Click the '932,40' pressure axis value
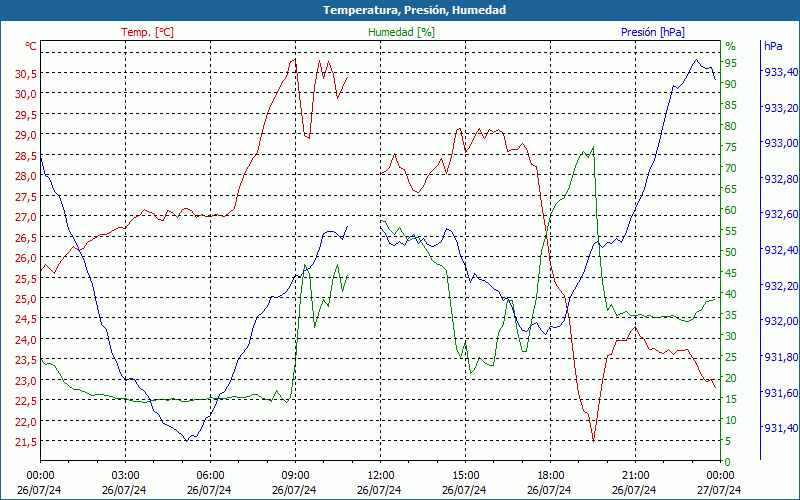Viewport: 800px width, 500px height. coord(781,249)
